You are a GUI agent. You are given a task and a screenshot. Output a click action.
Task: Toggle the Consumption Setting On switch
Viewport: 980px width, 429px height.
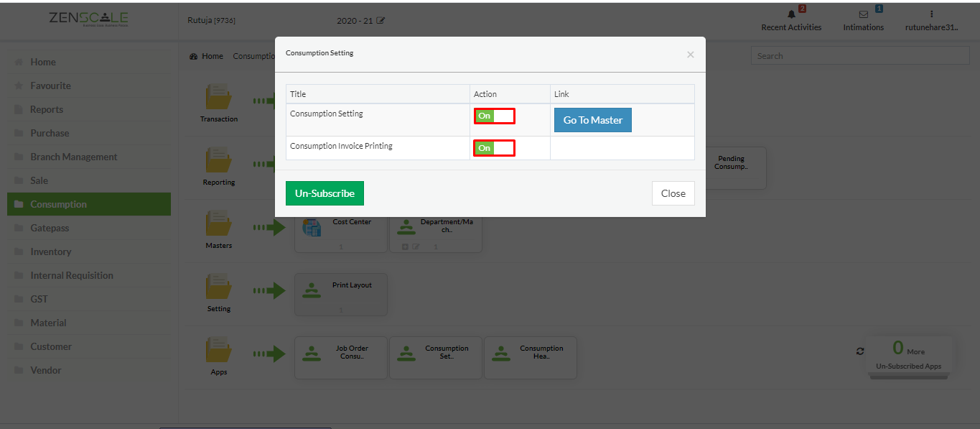click(x=494, y=116)
